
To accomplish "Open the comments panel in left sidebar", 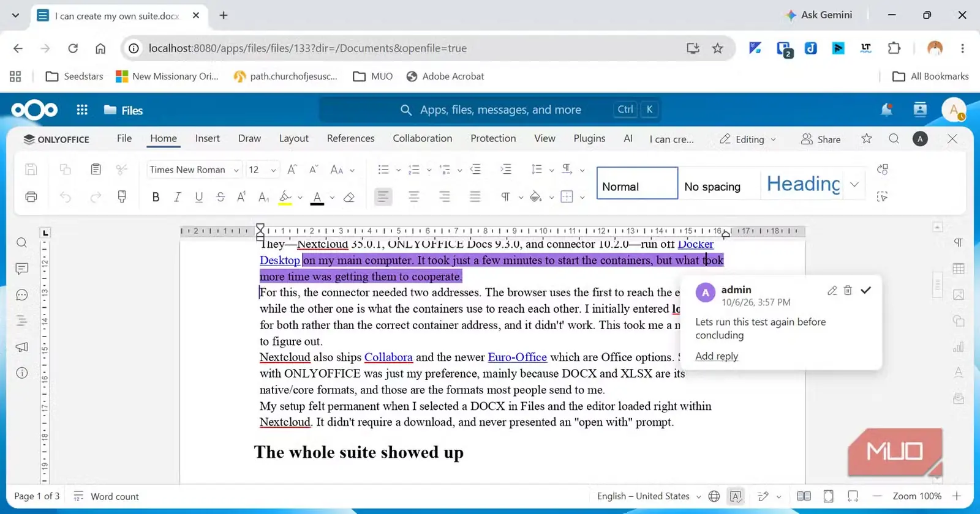I will pos(22,269).
